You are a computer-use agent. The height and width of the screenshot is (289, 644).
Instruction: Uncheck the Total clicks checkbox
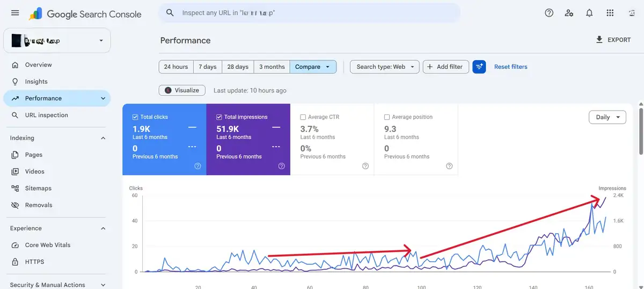[135, 117]
